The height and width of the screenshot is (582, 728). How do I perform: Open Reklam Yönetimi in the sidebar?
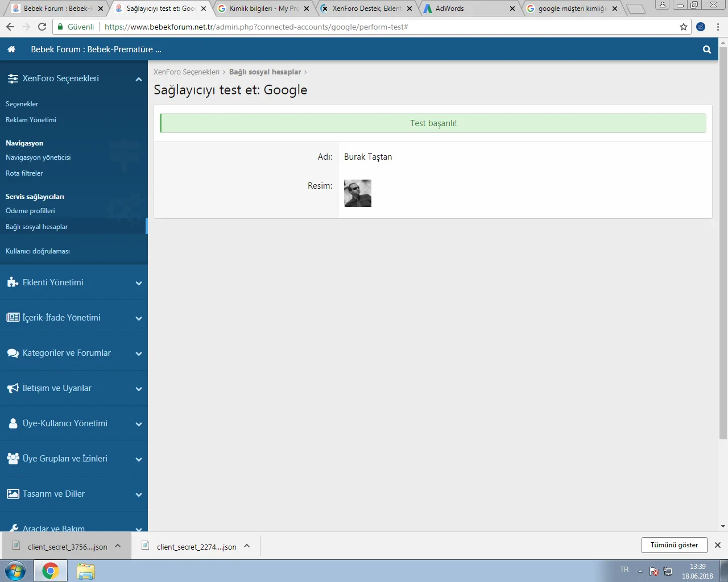pos(31,120)
